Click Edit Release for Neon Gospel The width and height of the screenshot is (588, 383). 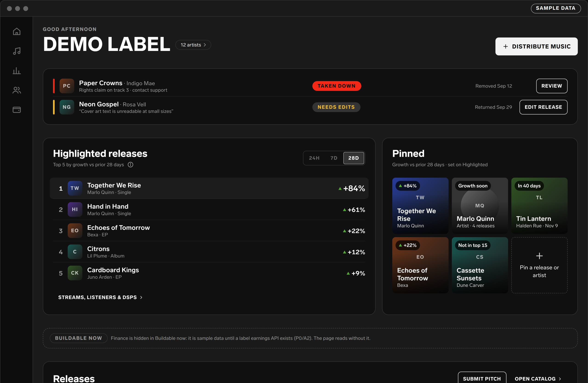[543, 107]
